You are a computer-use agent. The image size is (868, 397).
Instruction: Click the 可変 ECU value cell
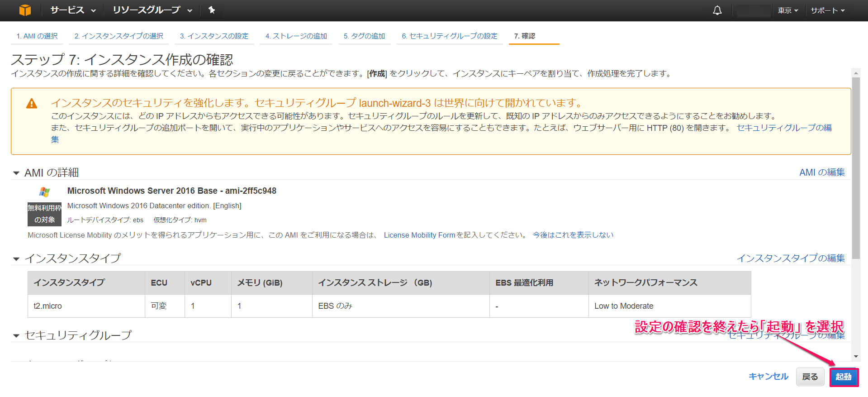tap(165, 306)
